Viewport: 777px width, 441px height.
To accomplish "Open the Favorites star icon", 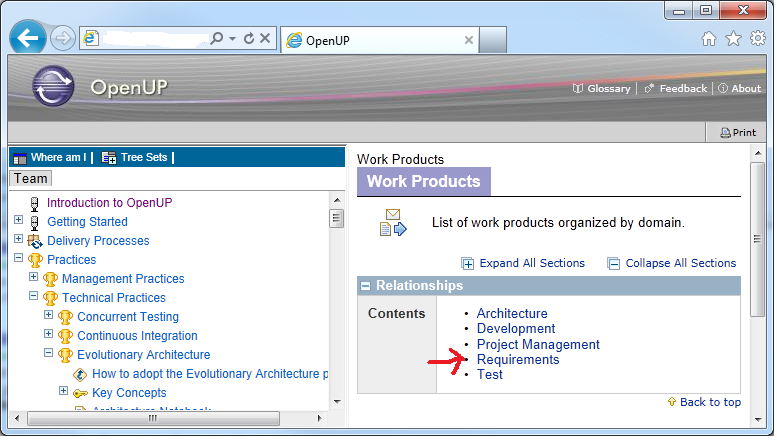I will coord(733,39).
